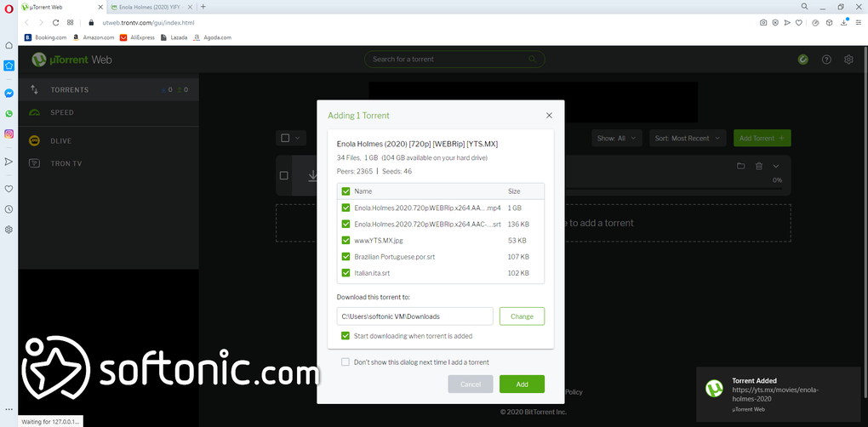The height and width of the screenshot is (427, 868).
Task: Open Speed Dial grid icon
Action: 71,23
